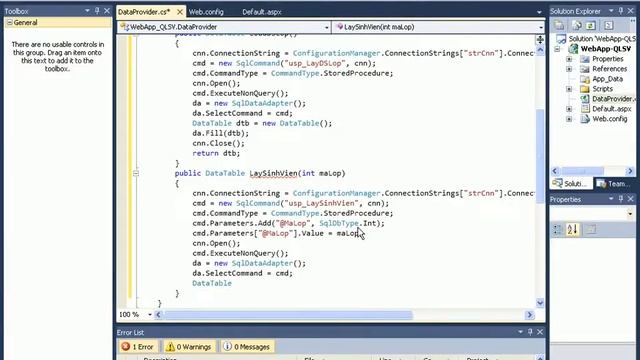The height and width of the screenshot is (360, 640).
Task: Pin the Error List panel
Action: pyautogui.click(x=530, y=332)
